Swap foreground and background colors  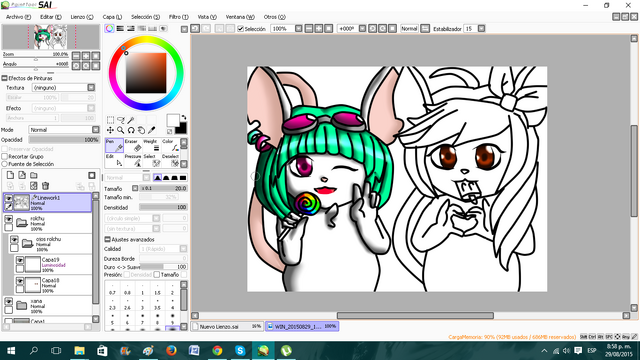point(184,118)
